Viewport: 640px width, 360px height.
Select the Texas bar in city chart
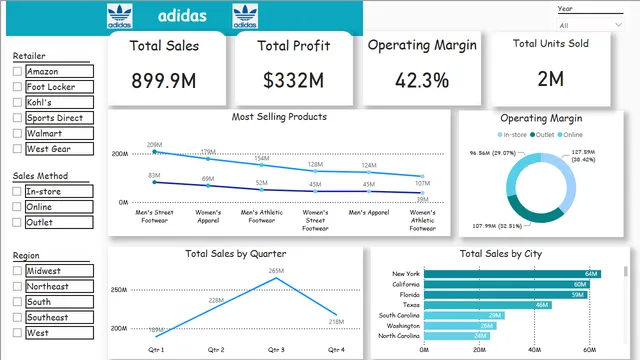tap(488, 305)
